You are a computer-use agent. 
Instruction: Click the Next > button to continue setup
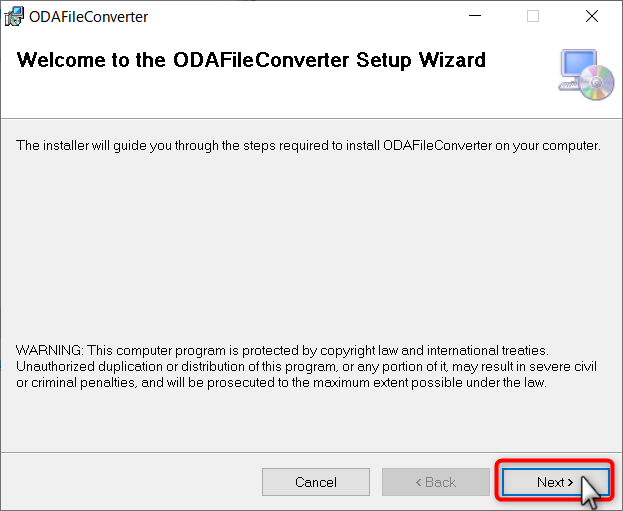[x=555, y=482]
